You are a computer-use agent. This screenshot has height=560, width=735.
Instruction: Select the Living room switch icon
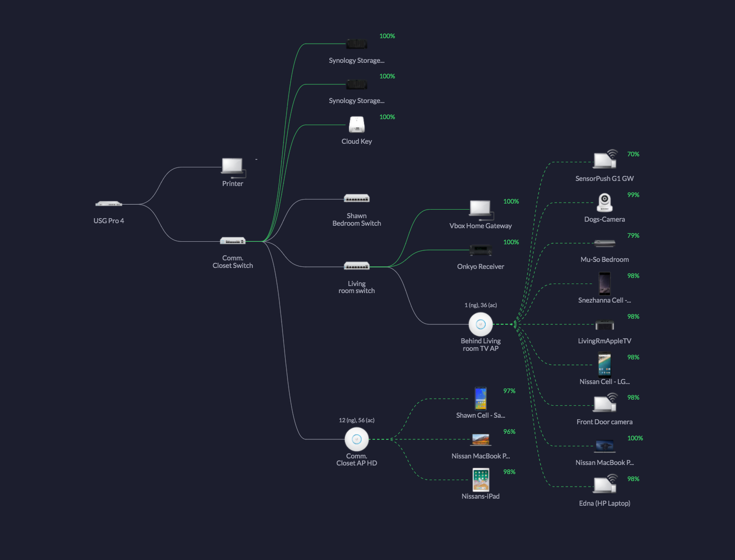coord(356,266)
